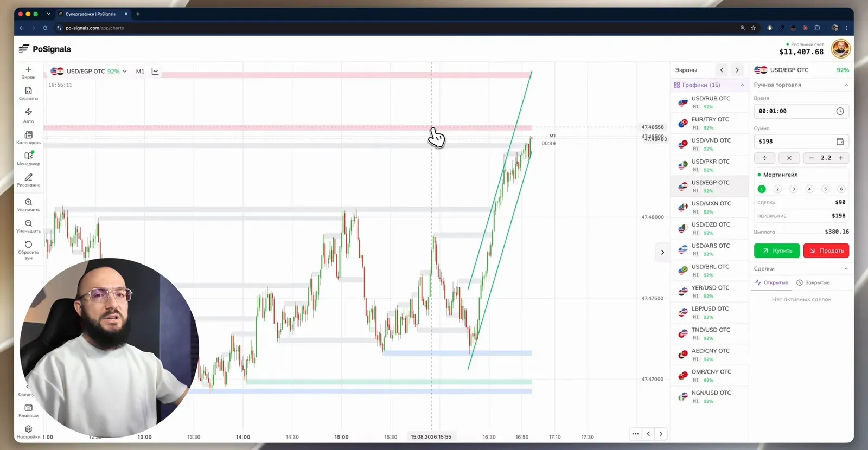Increase the 2.2 multiplier with plus
Image resolution: width=868 pixels, height=450 pixels.
[841, 158]
